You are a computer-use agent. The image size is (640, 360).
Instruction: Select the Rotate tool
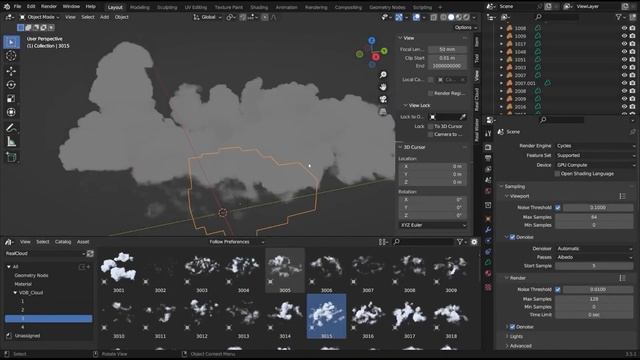coord(11,85)
